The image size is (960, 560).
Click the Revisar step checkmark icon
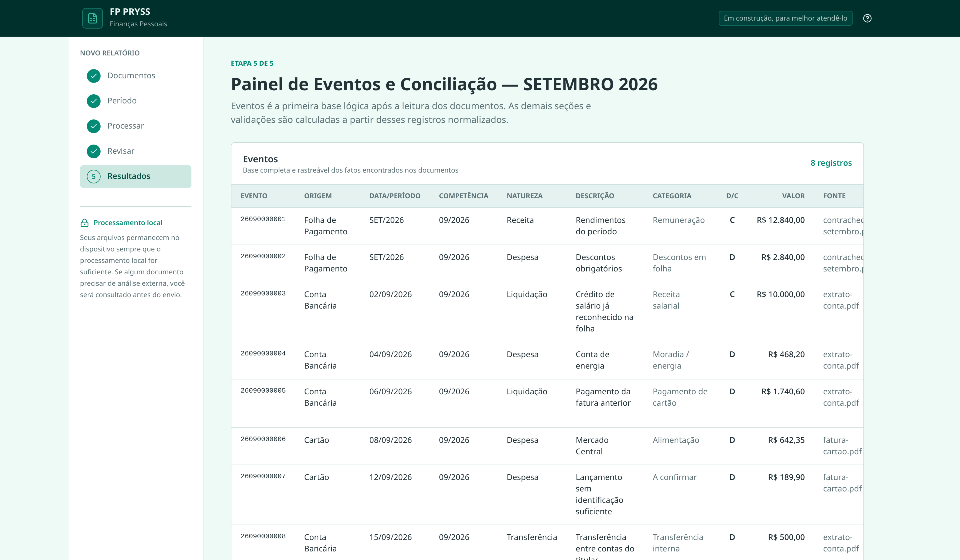(x=93, y=151)
